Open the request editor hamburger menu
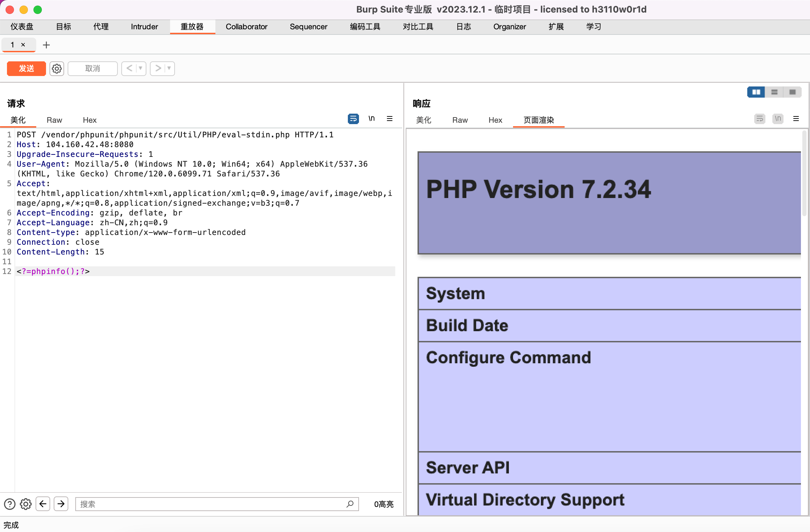Image resolution: width=810 pixels, height=532 pixels. click(390, 119)
